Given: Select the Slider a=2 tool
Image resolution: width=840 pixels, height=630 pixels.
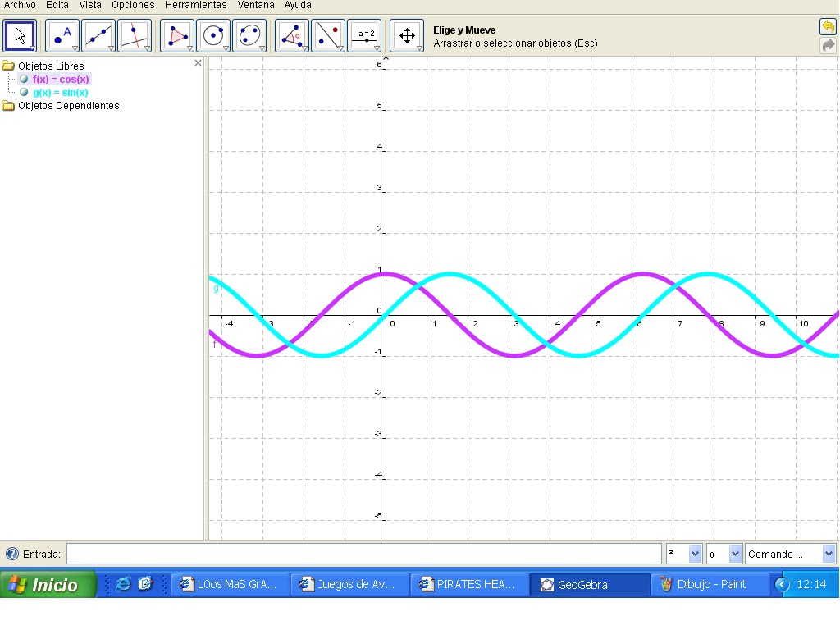Looking at the screenshot, I should (x=364, y=36).
